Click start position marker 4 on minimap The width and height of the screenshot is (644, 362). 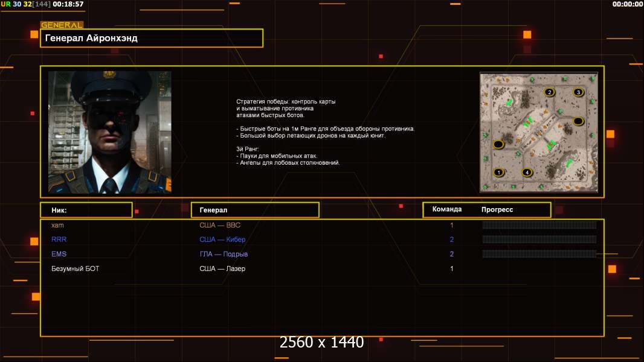coord(527,173)
